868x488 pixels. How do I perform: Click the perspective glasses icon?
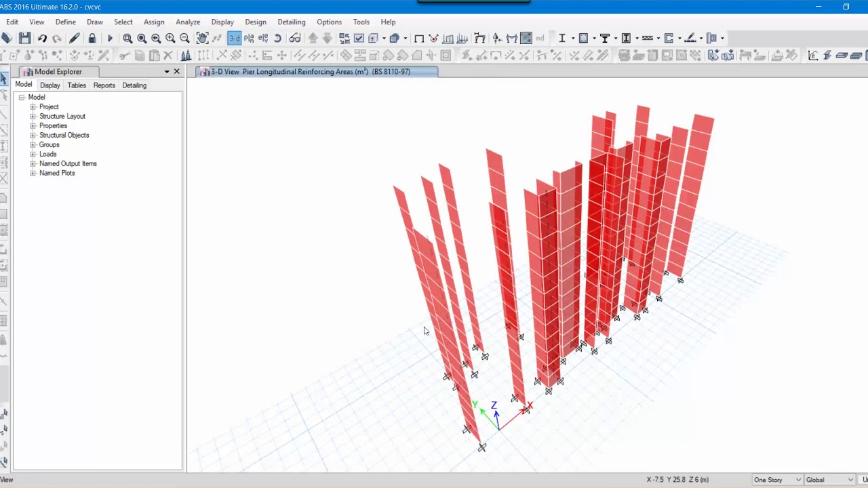(295, 39)
